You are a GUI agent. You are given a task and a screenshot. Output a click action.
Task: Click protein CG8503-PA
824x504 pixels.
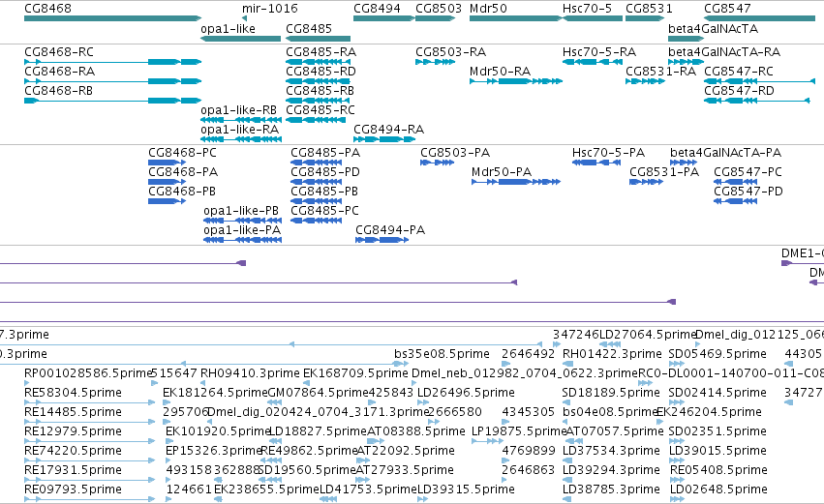438,163
